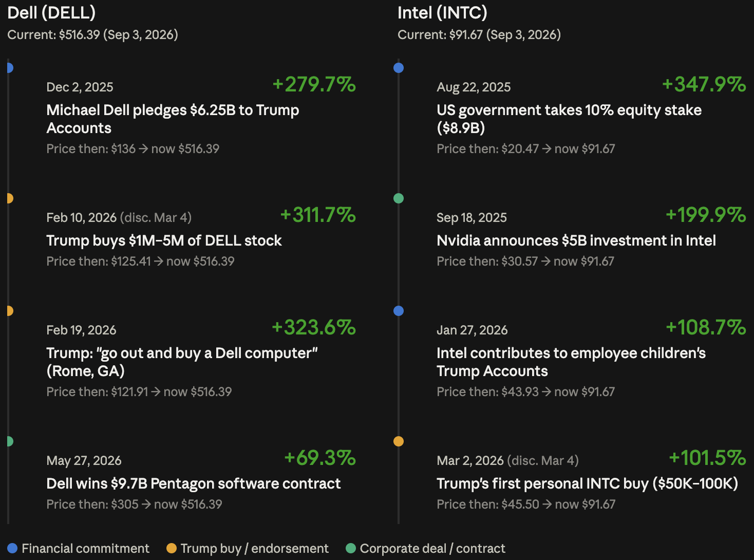The width and height of the screenshot is (754, 560).
Task: Click the 'Trump's first personal INTC buy' headline
Action: [587, 483]
